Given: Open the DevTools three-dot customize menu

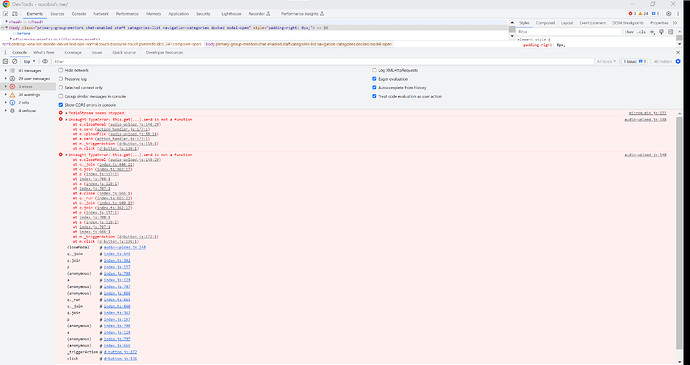Looking at the screenshot, I should (x=678, y=14).
